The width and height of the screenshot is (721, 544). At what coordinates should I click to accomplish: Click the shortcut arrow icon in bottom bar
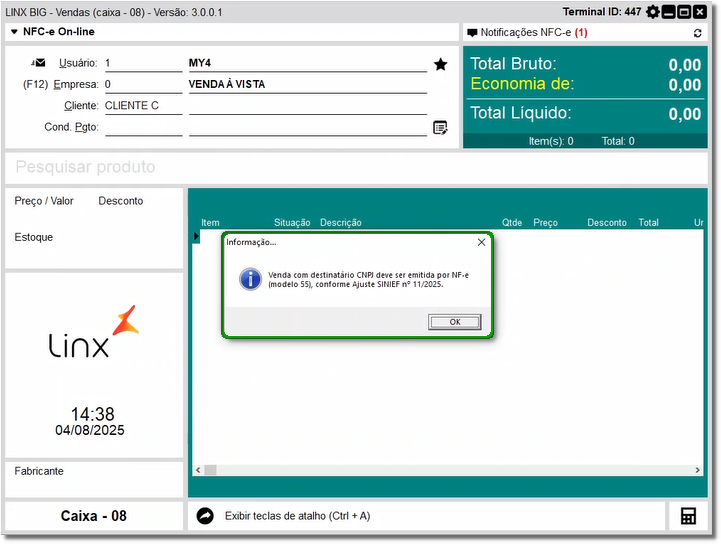point(205,516)
